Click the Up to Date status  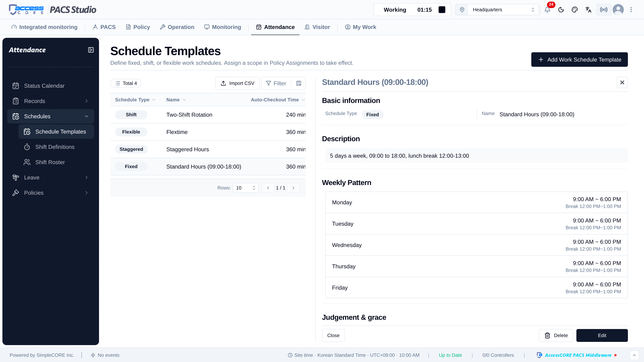450,355
